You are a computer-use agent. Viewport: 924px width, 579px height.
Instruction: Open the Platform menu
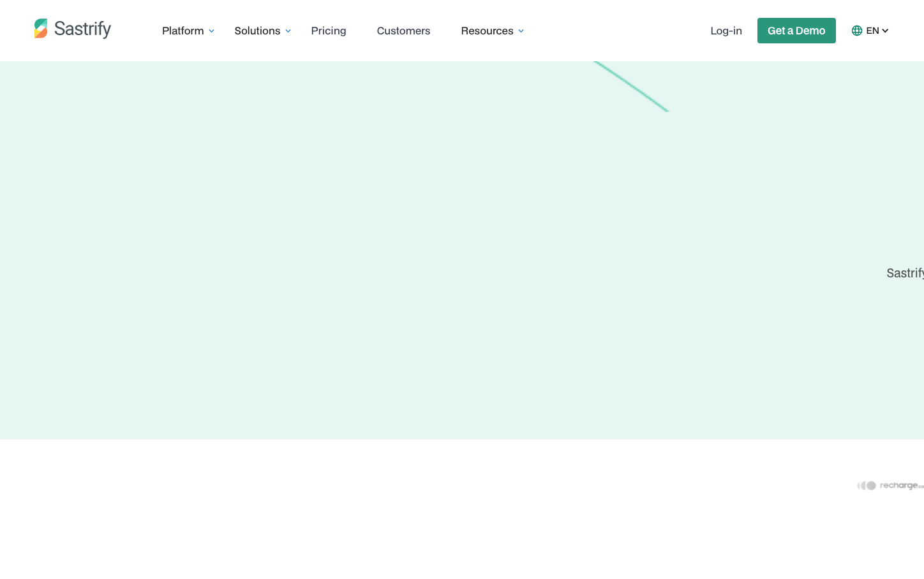183,31
